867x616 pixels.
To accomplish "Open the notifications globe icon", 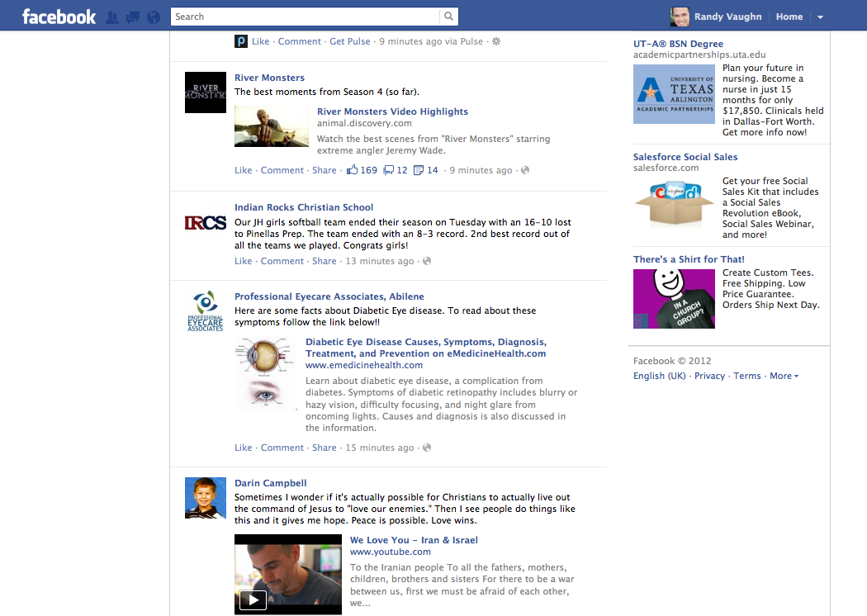I will click(154, 17).
